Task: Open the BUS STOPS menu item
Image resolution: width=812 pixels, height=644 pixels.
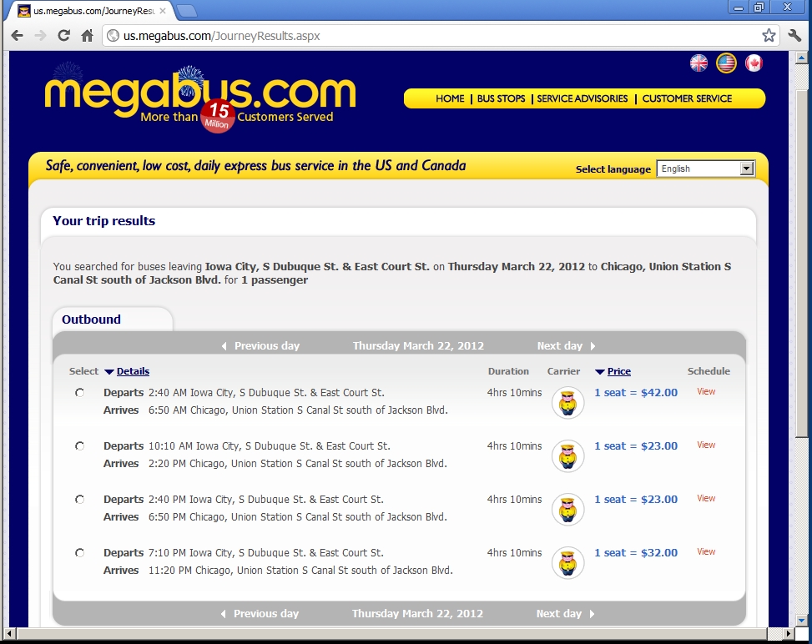Action: coord(501,98)
